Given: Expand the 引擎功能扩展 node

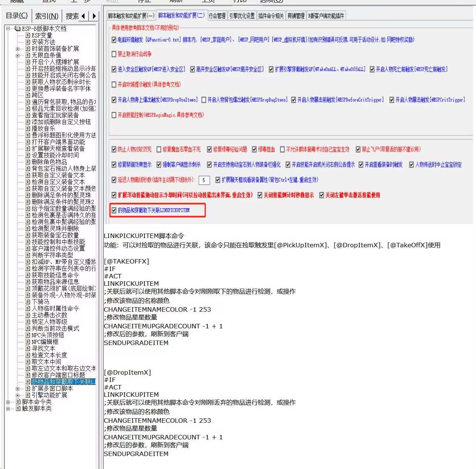Looking at the screenshot, I should click(x=17, y=395).
